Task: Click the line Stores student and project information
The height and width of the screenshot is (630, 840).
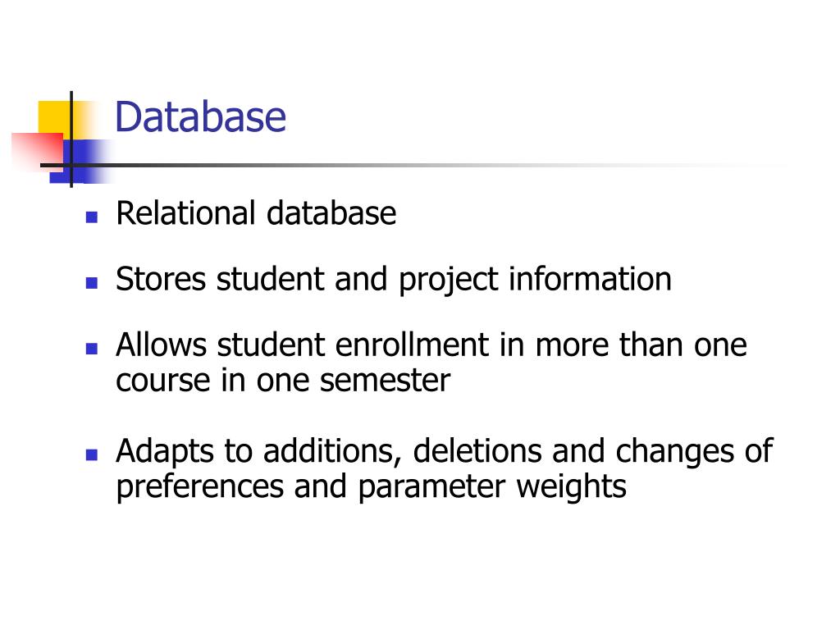Action: click(393, 279)
